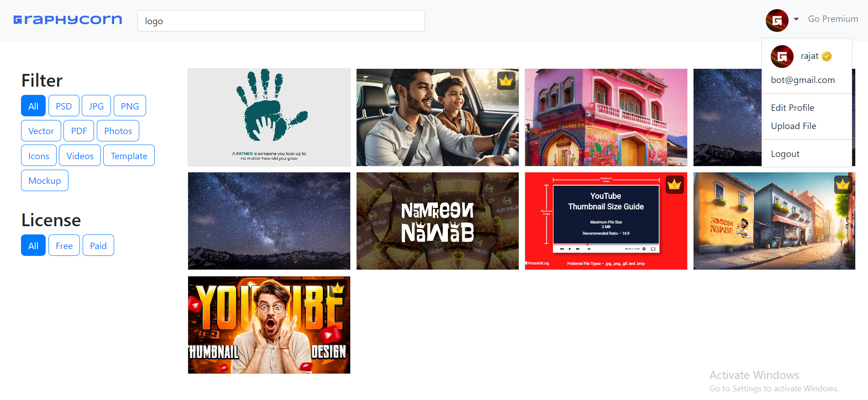Filter results by Mockup
The width and height of the screenshot is (868, 400).
click(45, 181)
